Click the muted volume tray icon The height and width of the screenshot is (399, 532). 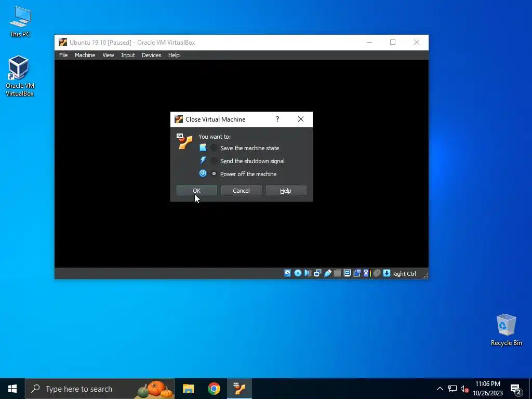tap(464, 389)
